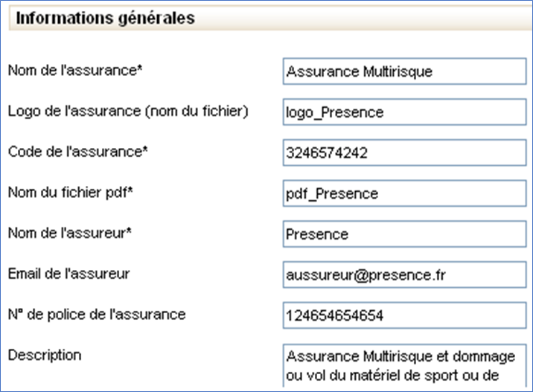Place cursor after 'Multirisque' in the name field
The image size is (533, 392).
coord(434,72)
